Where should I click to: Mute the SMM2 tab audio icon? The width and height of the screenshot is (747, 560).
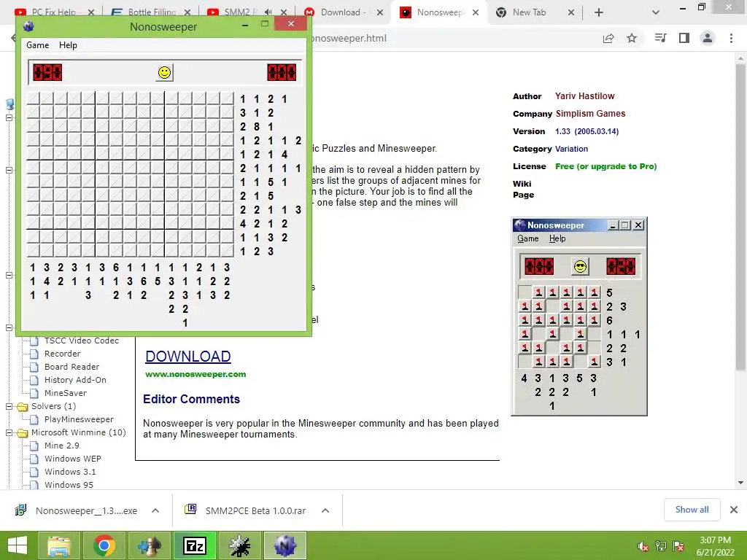click(268, 12)
